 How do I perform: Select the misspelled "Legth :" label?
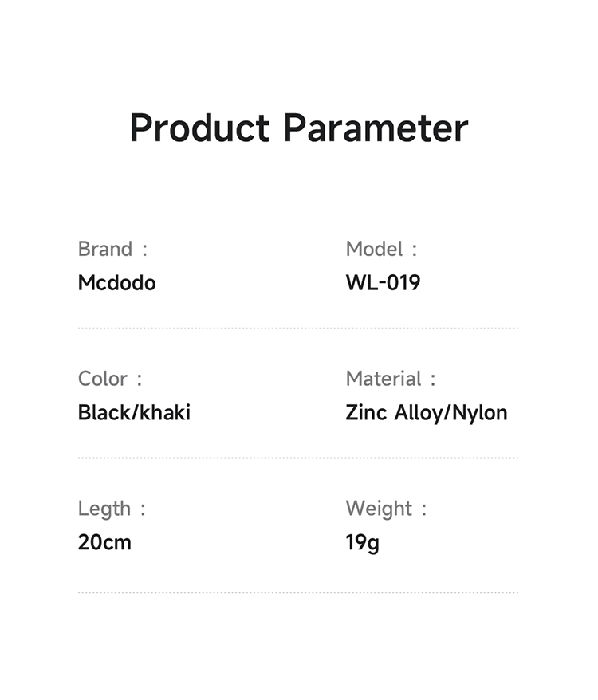(x=112, y=509)
